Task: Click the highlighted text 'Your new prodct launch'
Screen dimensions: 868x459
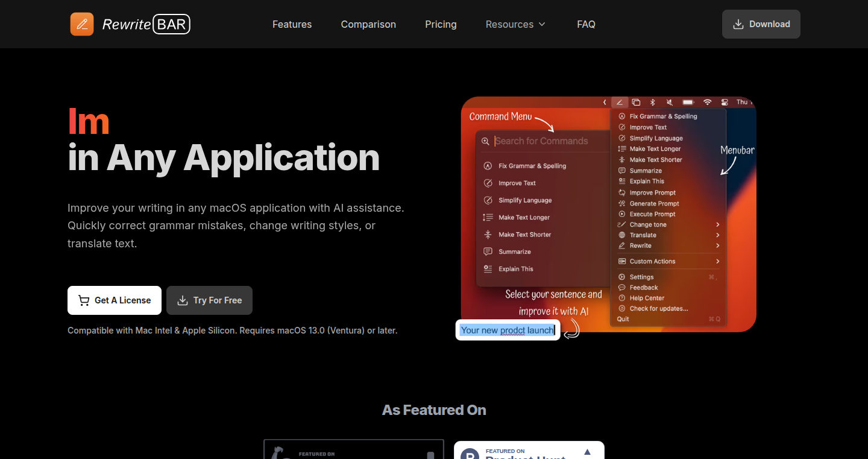Action: [507, 330]
